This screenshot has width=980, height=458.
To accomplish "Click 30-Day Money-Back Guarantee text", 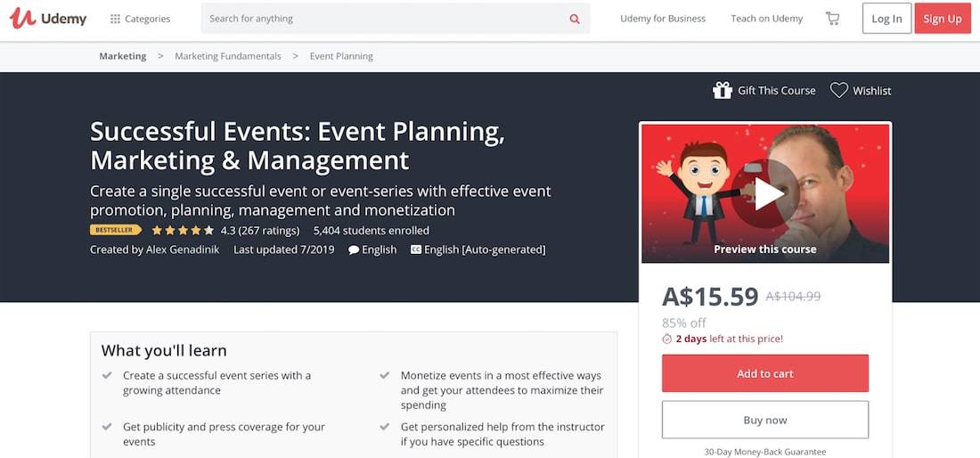I will [765, 452].
